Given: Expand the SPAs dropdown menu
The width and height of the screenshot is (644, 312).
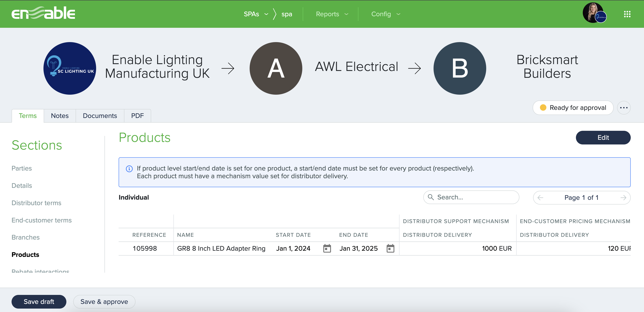Looking at the screenshot, I should click(x=256, y=14).
